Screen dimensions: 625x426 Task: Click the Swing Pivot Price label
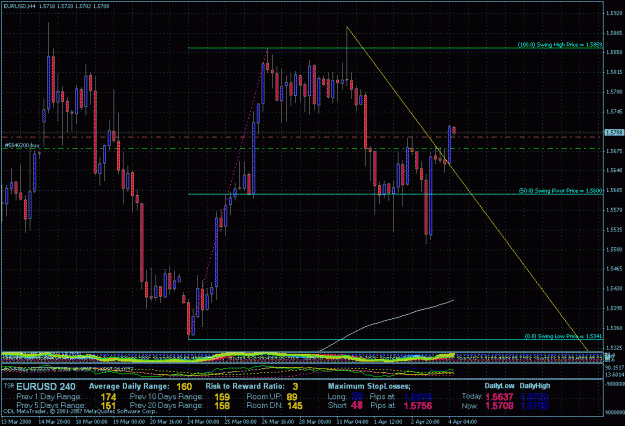(560, 191)
